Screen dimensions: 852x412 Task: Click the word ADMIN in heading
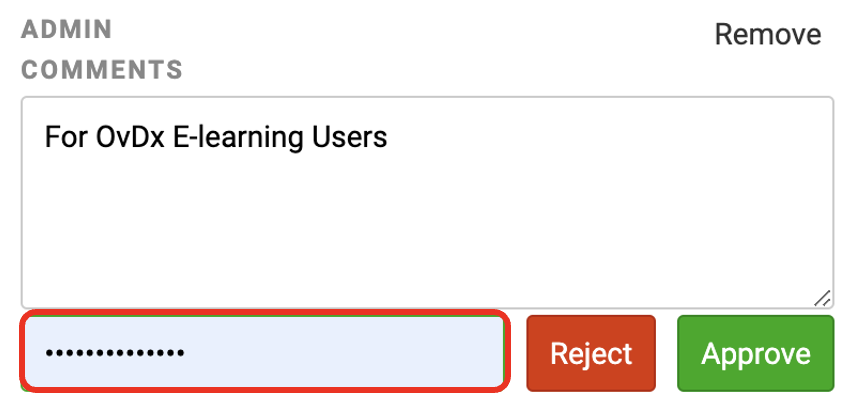66,29
